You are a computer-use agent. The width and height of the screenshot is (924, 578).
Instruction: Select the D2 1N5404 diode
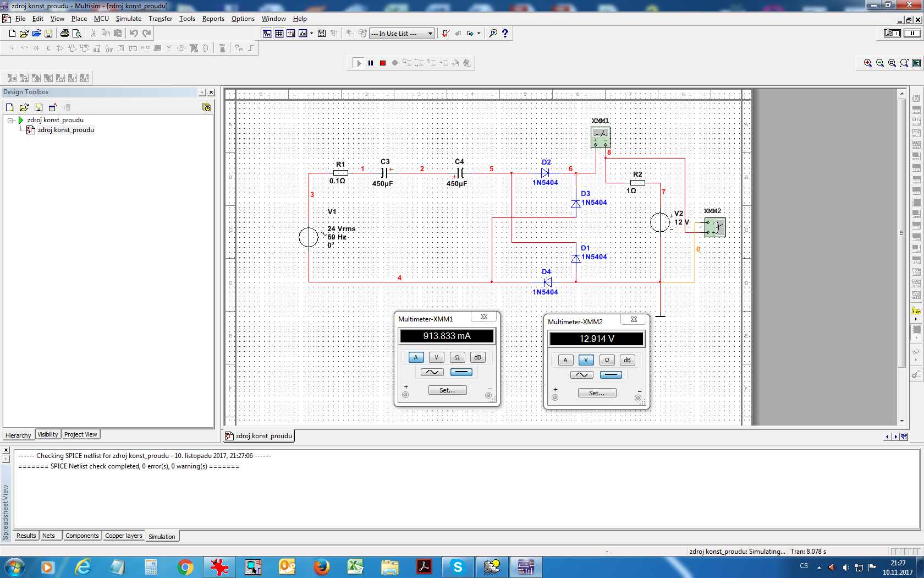pos(545,173)
